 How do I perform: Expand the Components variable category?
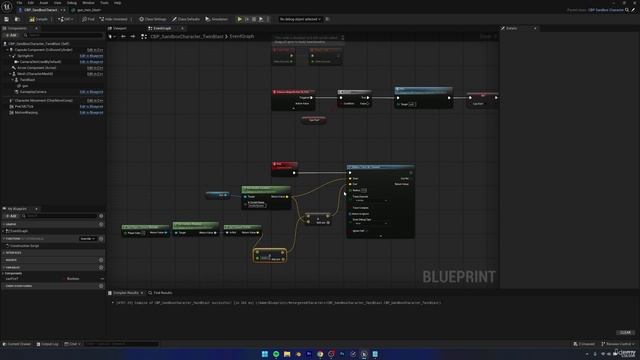[x=4, y=273]
